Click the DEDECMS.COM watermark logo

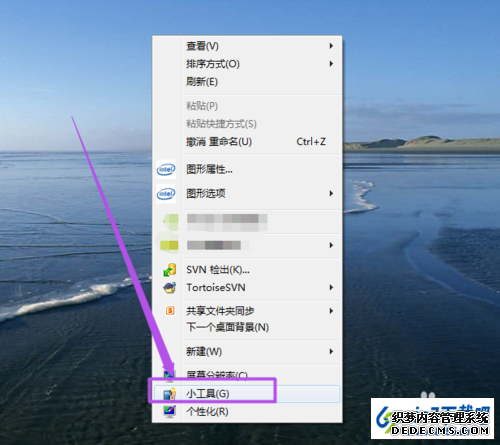pos(432,418)
